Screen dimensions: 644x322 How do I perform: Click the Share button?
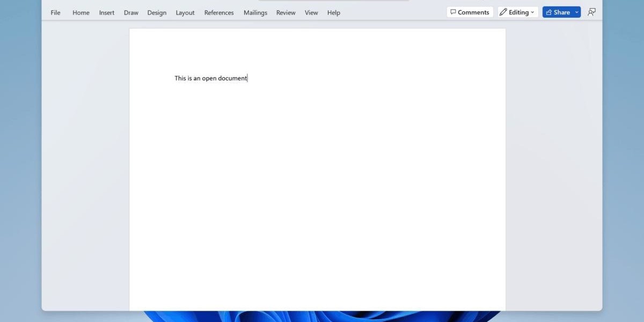[558, 12]
